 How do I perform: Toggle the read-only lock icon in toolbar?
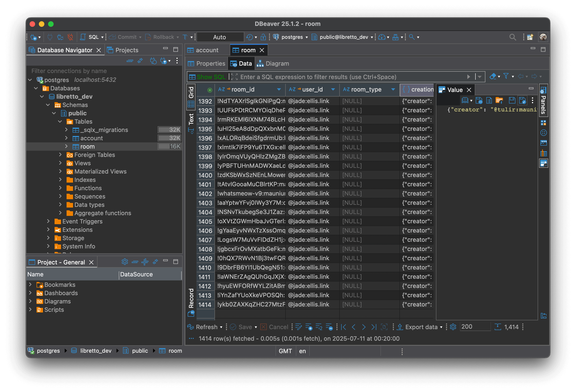click(263, 37)
